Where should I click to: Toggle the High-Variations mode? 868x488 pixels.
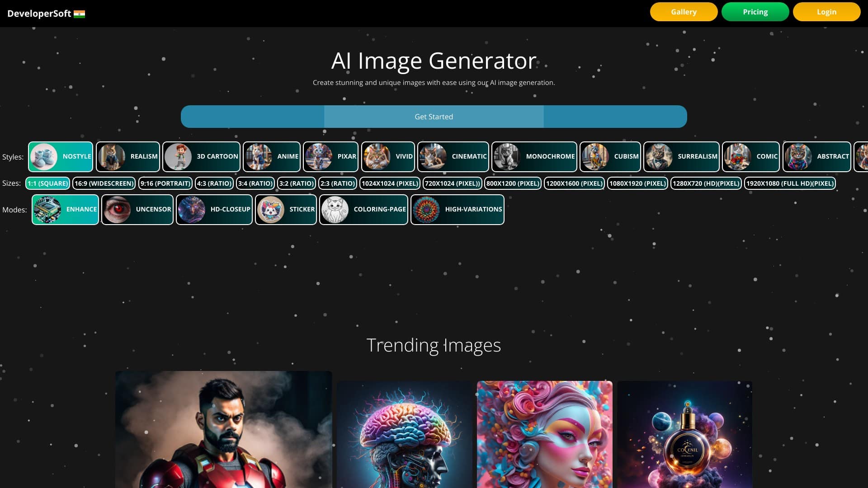pos(458,209)
